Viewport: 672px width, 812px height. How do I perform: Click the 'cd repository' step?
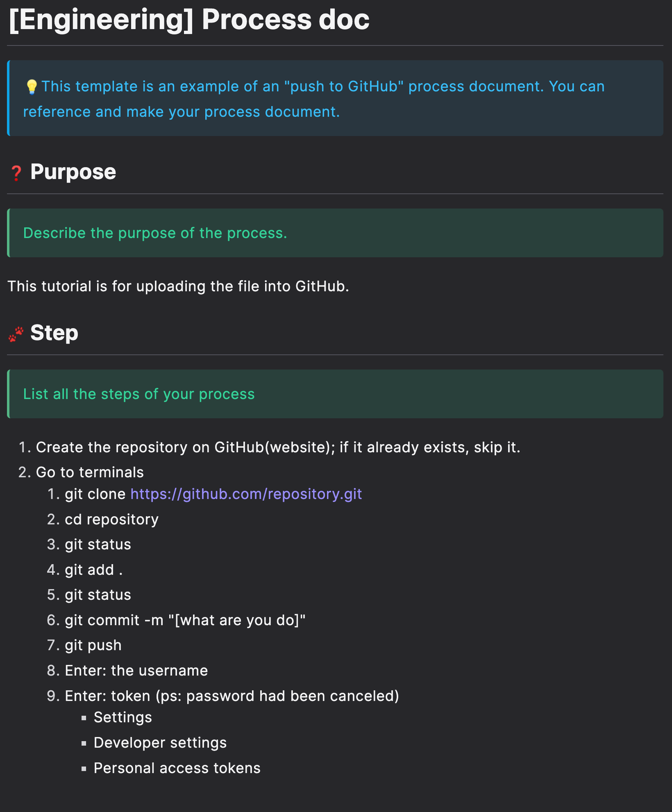pyautogui.click(x=111, y=519)
